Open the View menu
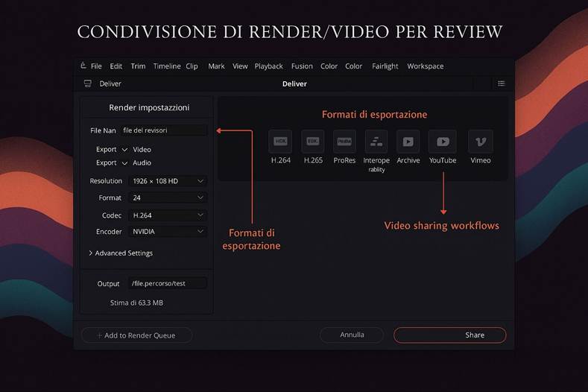 (x=240, y=66)
